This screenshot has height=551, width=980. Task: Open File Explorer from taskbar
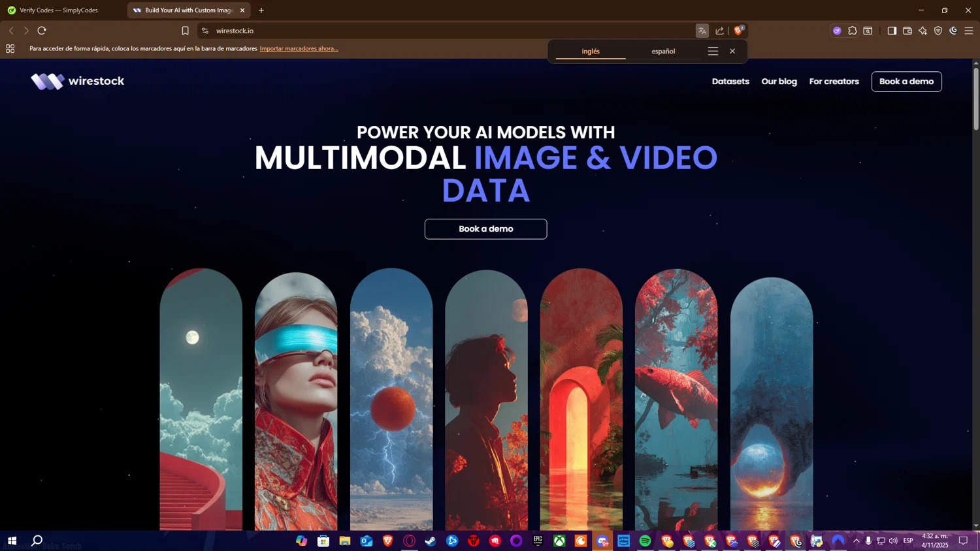pyautogui.click(x=345, y=541)
